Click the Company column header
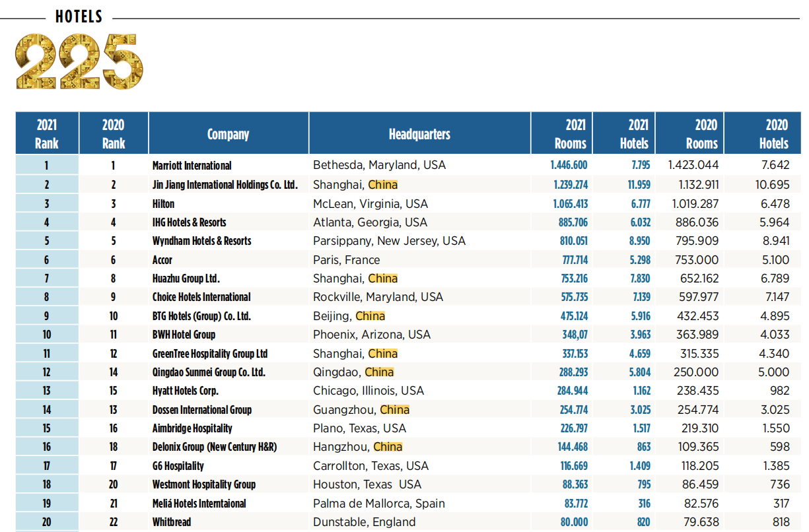This screenshot has width=809, height=532. pyautogui.click(x=229, y=133)
